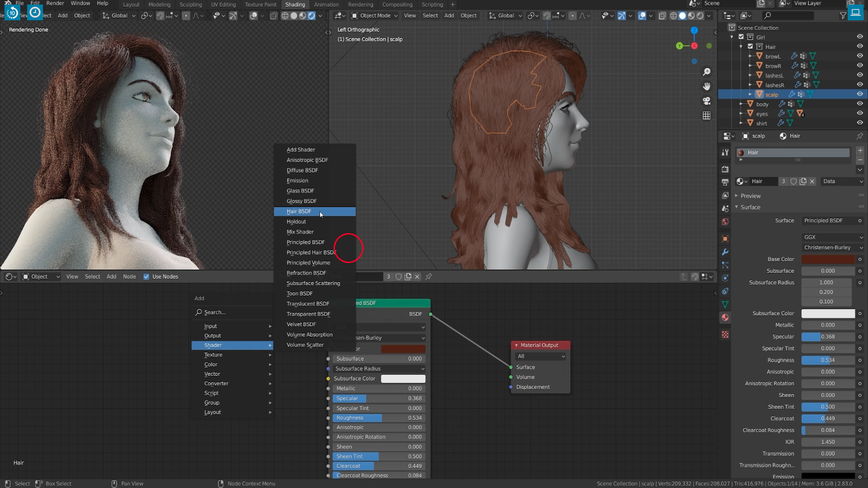
Task: Click the Base Color swatch in properties
Action: coord(828,259)
